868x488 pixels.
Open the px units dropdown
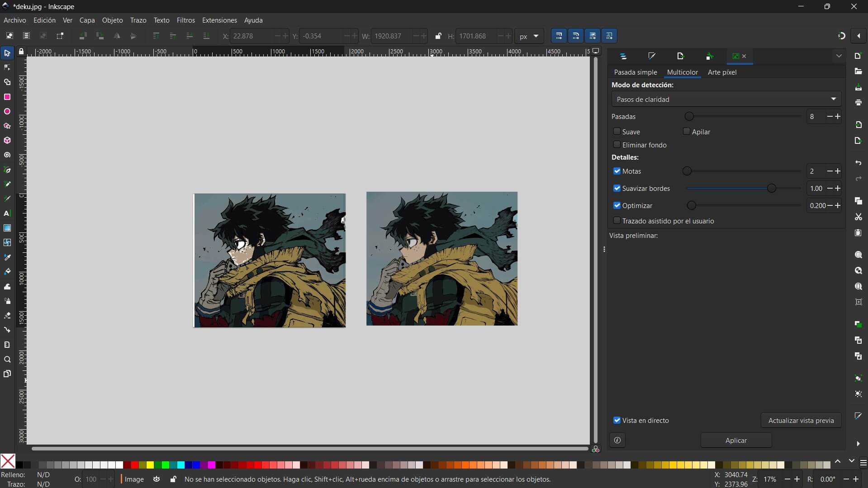point(529,36)
